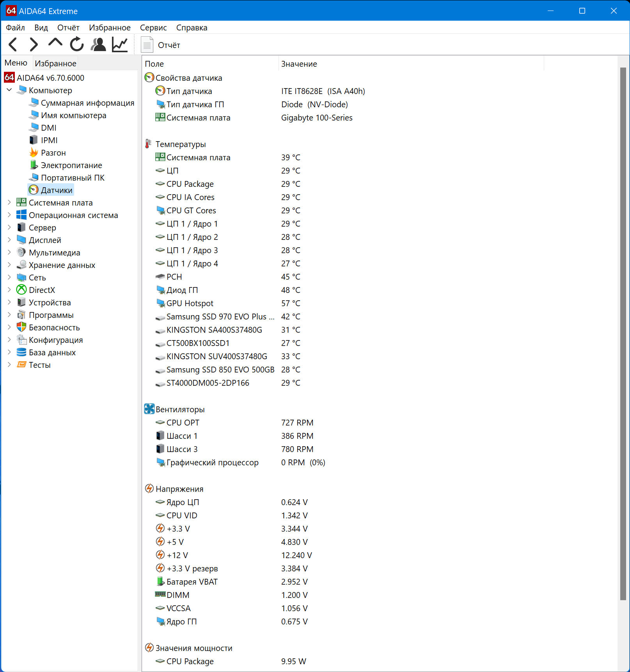The image size is (630, 672).
Task: Click the Вентиляторы fan icon
Action: point(149,409)
